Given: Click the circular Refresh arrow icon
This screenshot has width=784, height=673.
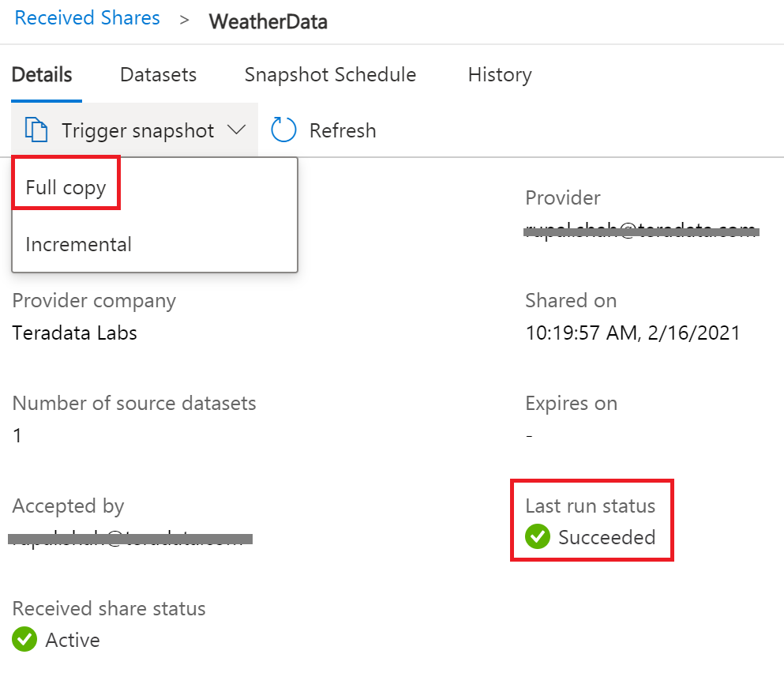Looking at the screenshot, I should click(x=283, y=130).
